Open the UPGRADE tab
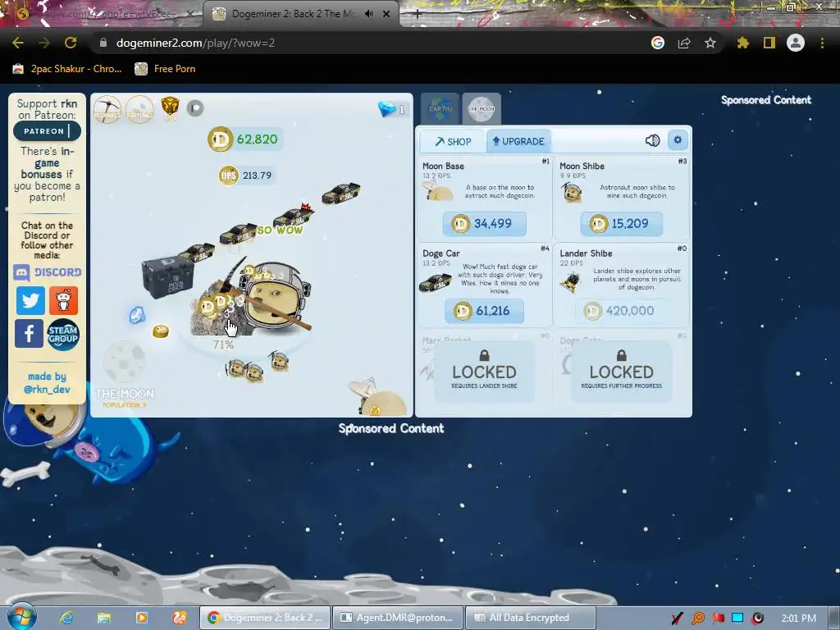 coord(518,141)
